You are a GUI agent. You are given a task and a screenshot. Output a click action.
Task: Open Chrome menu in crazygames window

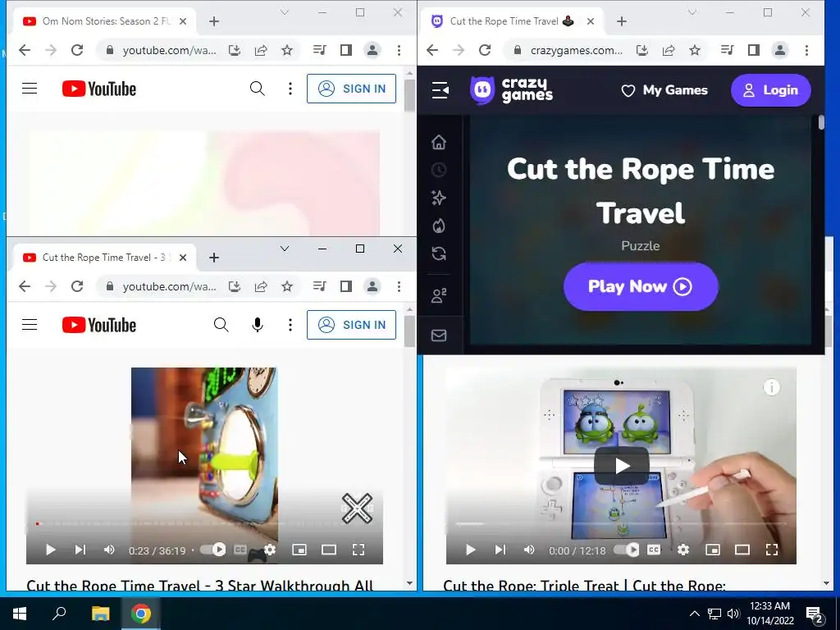806,50
